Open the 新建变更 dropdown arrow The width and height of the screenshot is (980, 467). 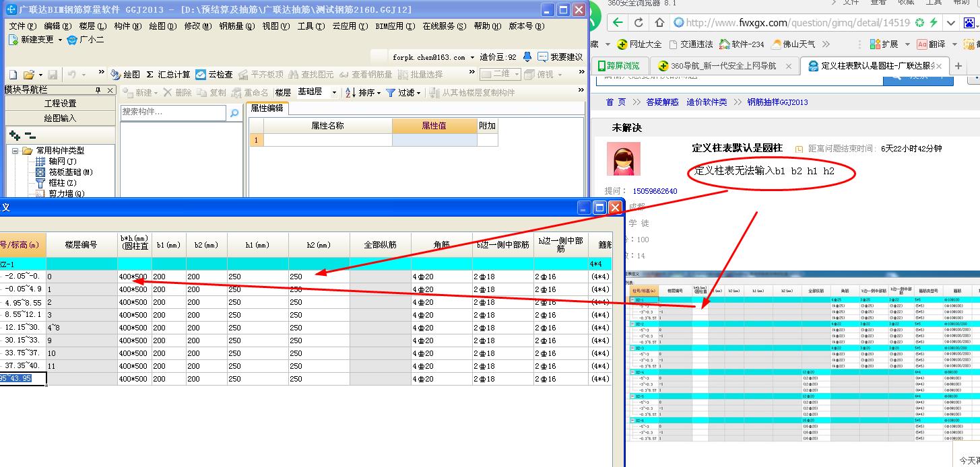click(60, 40)
